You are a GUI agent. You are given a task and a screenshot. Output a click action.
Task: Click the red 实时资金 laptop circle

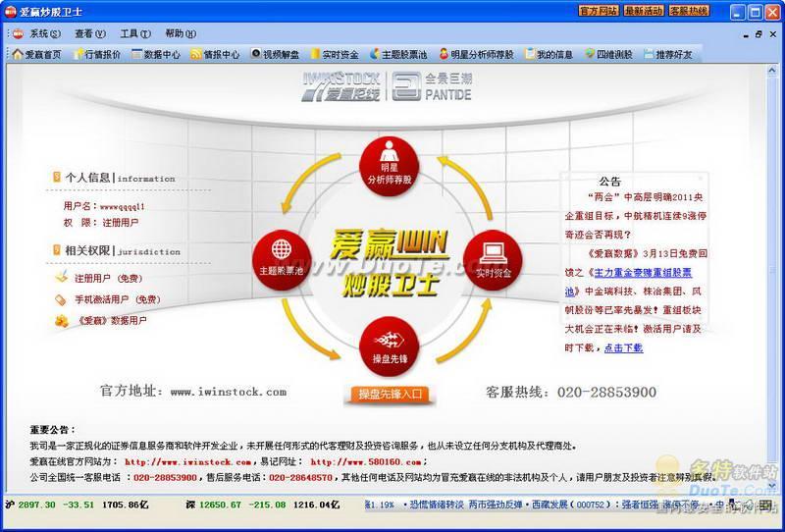tap(494, 259)
